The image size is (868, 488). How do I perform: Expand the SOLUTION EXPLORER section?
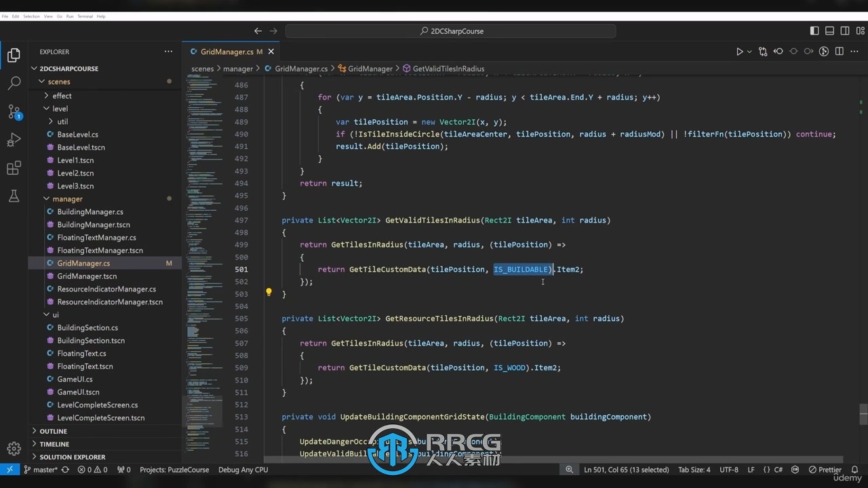tap(105, 457)
